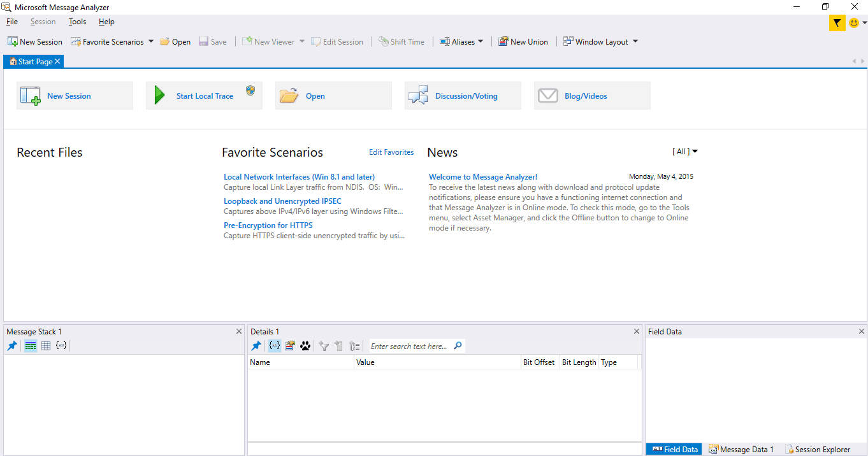Open Loopback and Unencrypted IPSEC scenario
Image resolution: width=868 pixels, height=456 pixels.
pos(282,201)
